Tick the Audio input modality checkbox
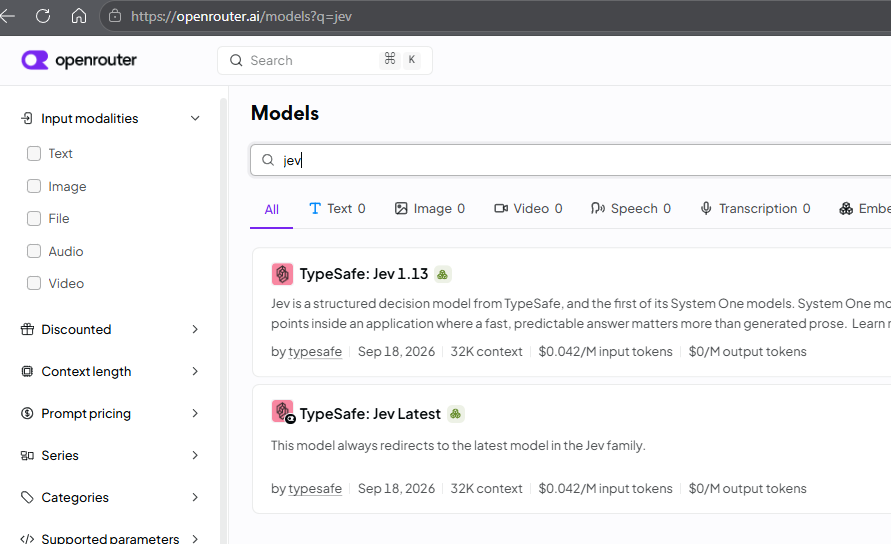This screenshot has height=544, width=891. [x=34, y=251]
